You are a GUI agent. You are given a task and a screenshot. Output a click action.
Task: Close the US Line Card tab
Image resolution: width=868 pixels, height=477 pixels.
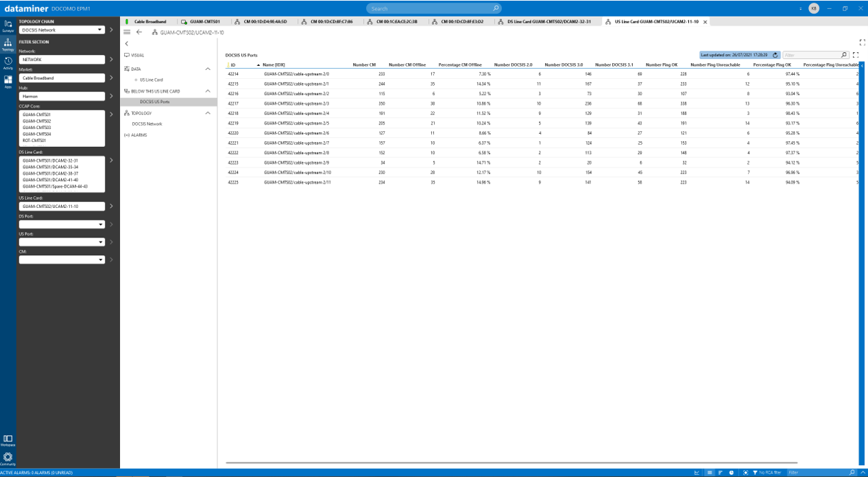706,22
